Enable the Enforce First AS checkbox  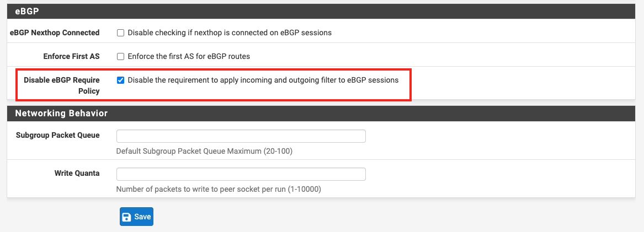tap(120, 56)
